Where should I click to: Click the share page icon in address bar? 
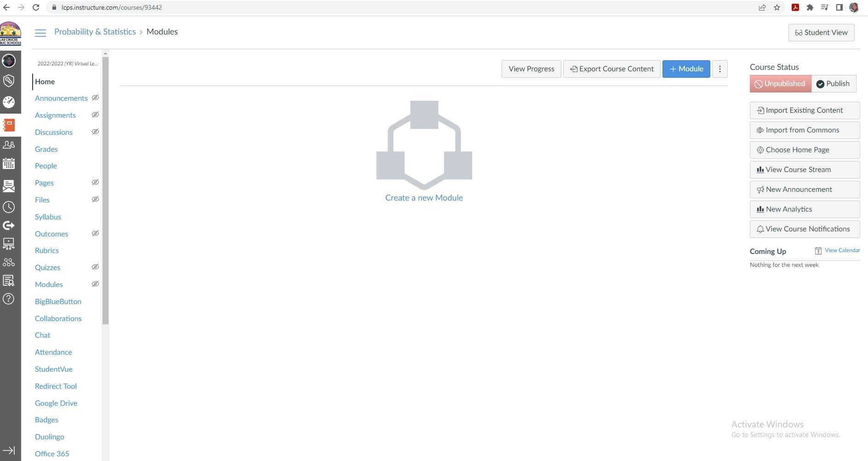(x=762, y=7)
